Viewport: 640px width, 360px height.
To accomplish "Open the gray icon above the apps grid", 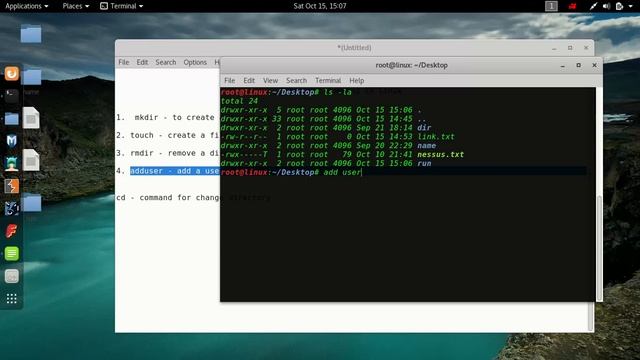I will [x=12, y=276].
